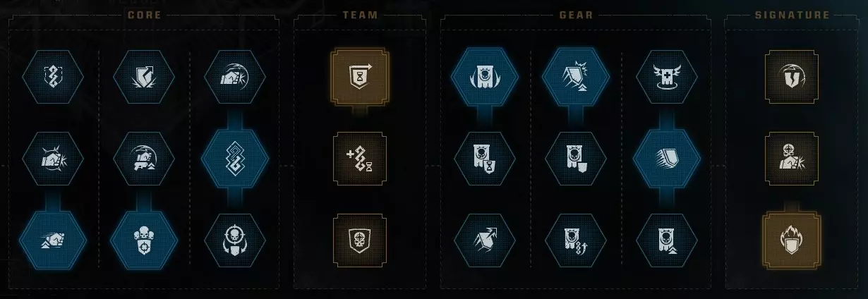Select the large chain links Core perk
Screen dimensions: 868x299
tap(235, 159)
